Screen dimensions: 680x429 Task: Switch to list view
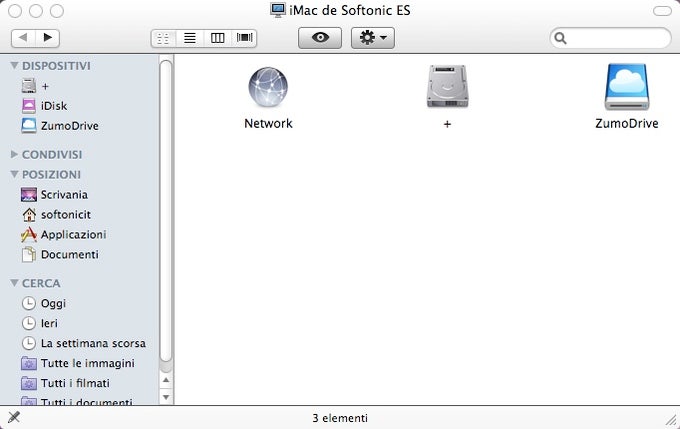click(190, 38)
